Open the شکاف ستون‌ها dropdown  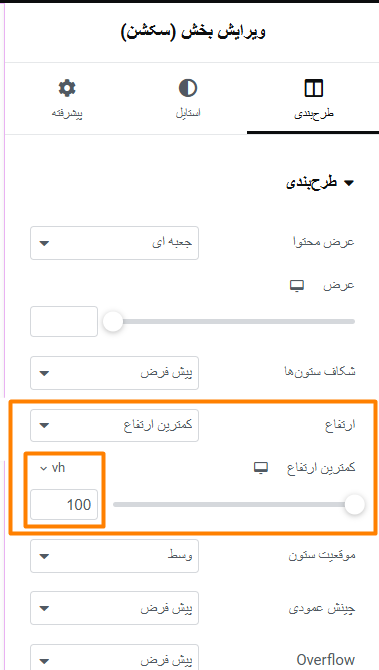(115, 373)
